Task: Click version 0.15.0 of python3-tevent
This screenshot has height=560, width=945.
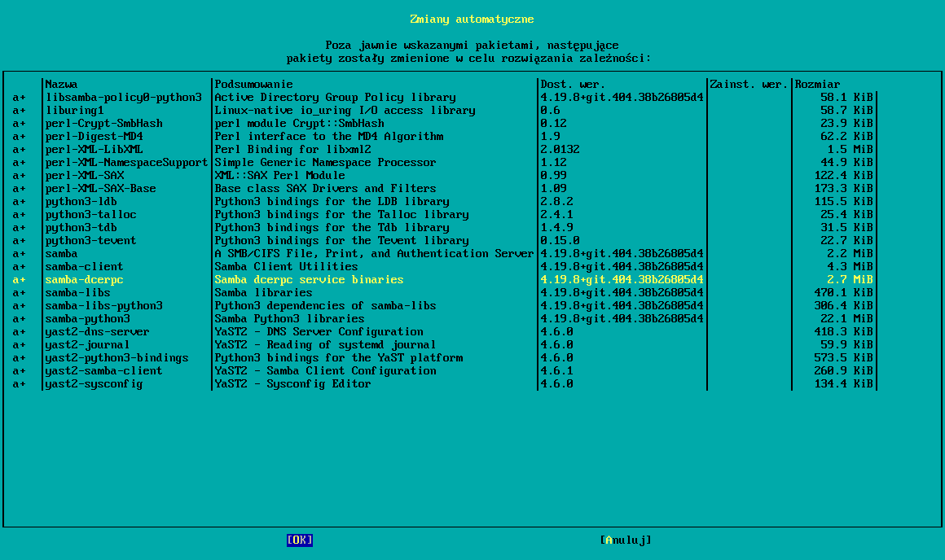Action: pyautogui.click(x=560, y=241)
